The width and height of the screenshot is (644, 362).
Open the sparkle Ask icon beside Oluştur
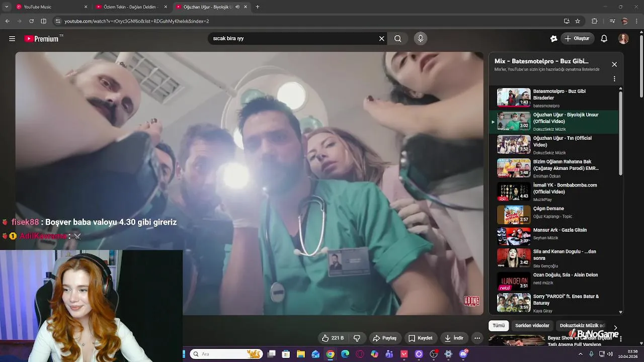tap(553, 39)
